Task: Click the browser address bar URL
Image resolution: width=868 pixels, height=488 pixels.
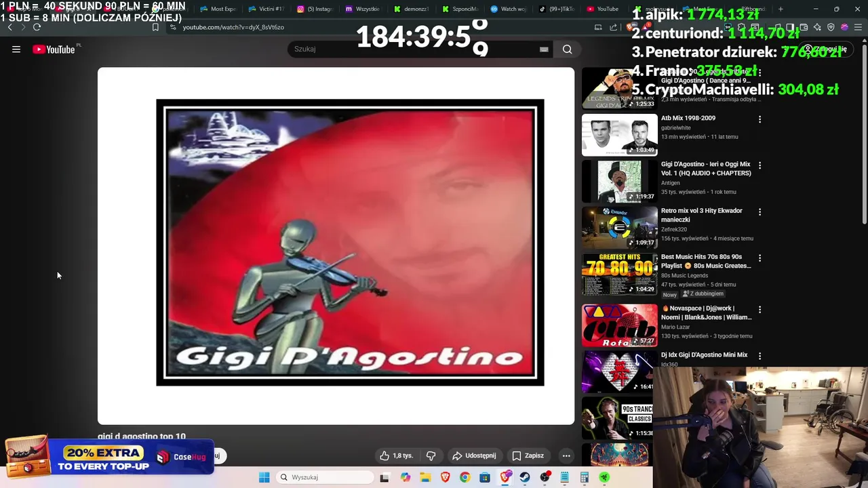Action: coord(233,27)
